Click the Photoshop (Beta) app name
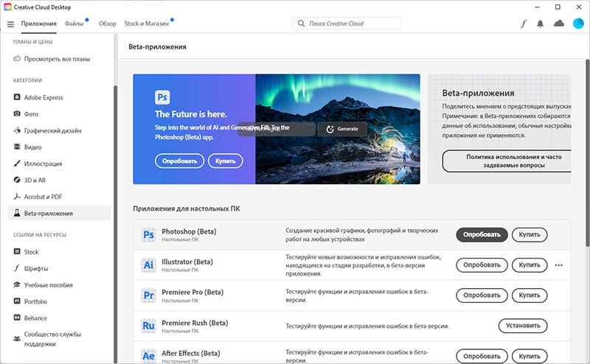Image resolution: width=590 pixels, height=364 pixels. click(189, 231)
